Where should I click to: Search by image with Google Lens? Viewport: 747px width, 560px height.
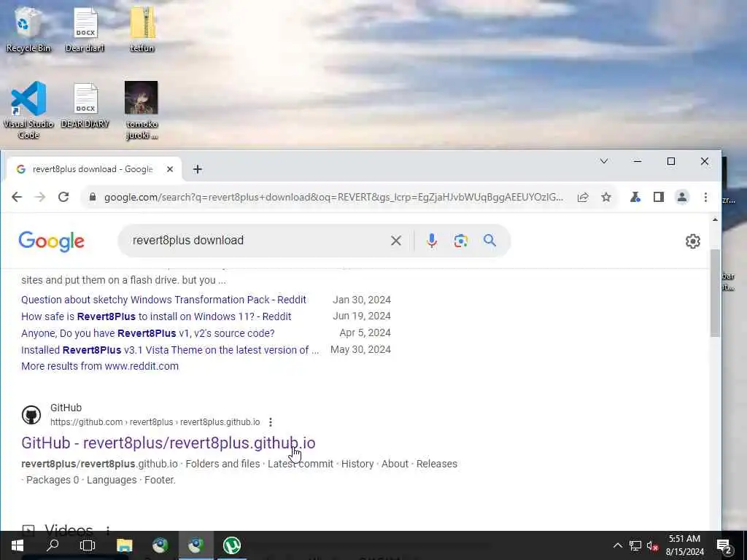[x=461, y=241]
